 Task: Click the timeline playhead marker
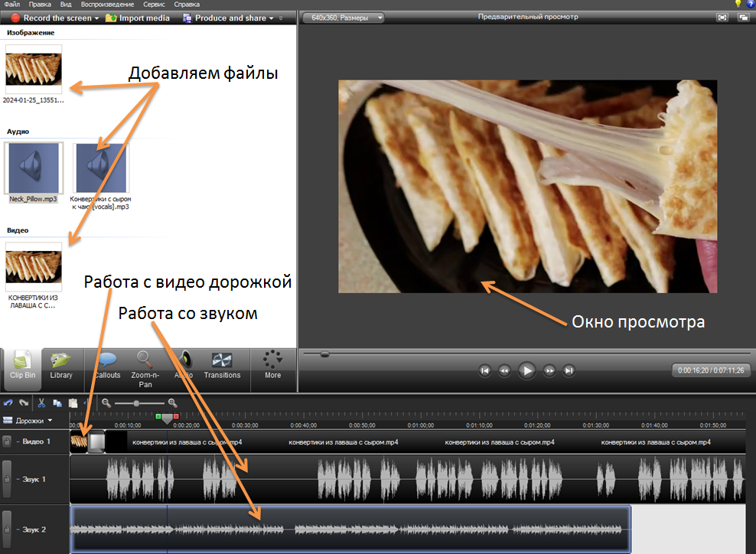(x=167, y=418)
